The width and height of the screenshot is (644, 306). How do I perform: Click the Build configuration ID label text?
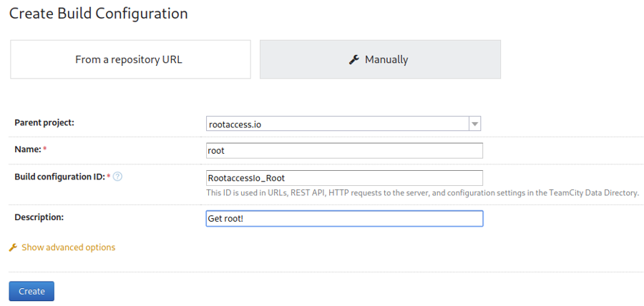click(59, 177)
